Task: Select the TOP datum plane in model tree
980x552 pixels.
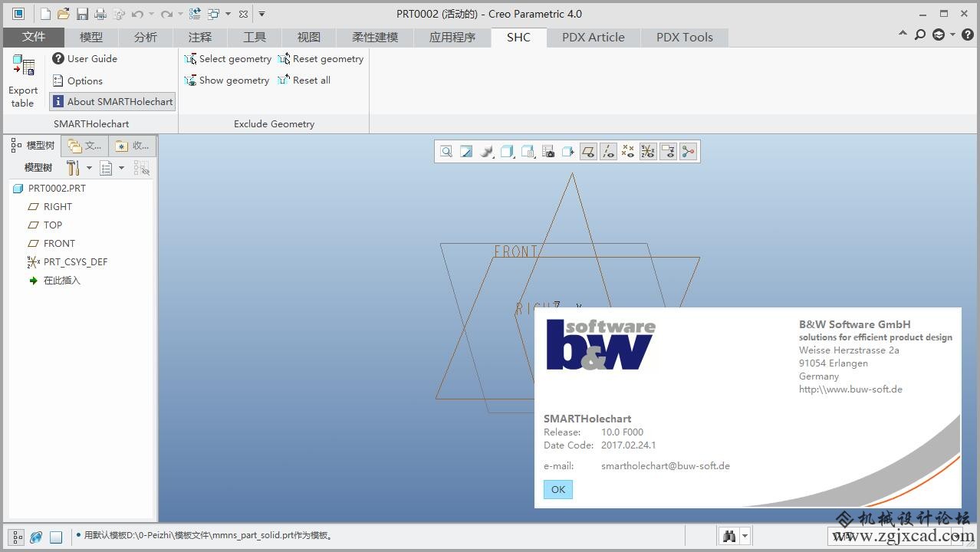Action: pyautogui.click(x=45, y=225)
